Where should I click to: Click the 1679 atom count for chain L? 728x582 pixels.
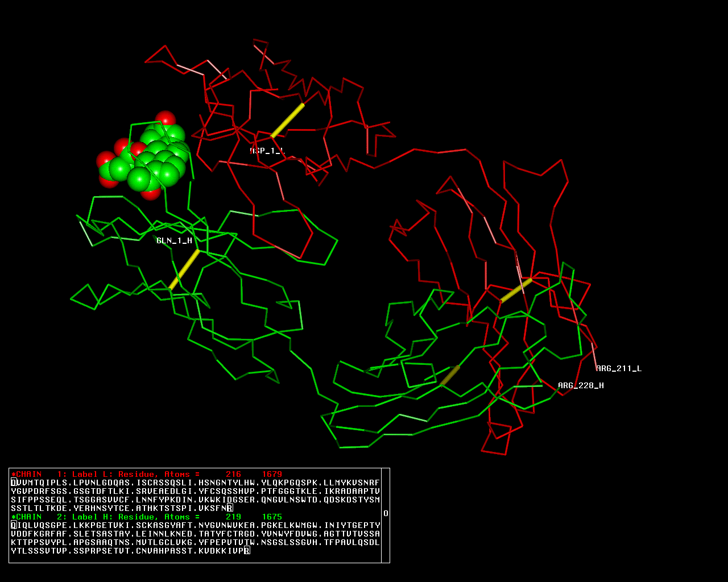pos(272,474)
